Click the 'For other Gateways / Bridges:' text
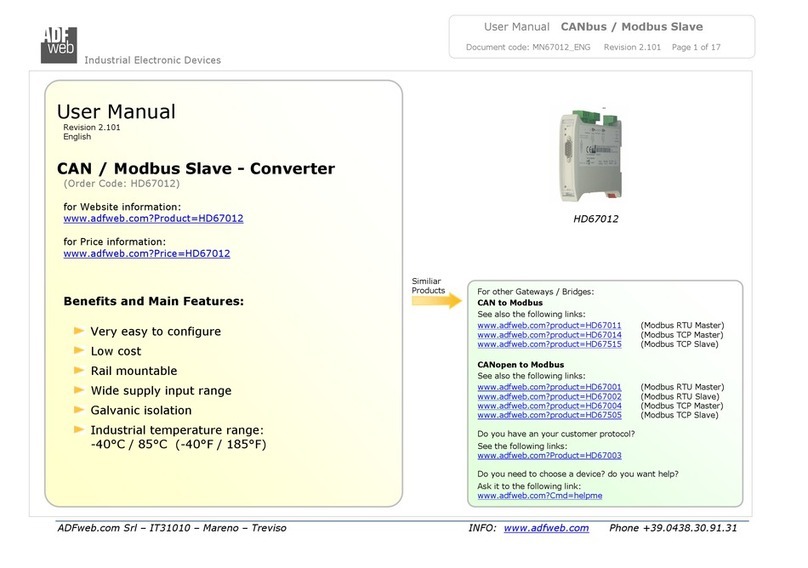Screen dimensions: 808x568 [x=535, y=292]
